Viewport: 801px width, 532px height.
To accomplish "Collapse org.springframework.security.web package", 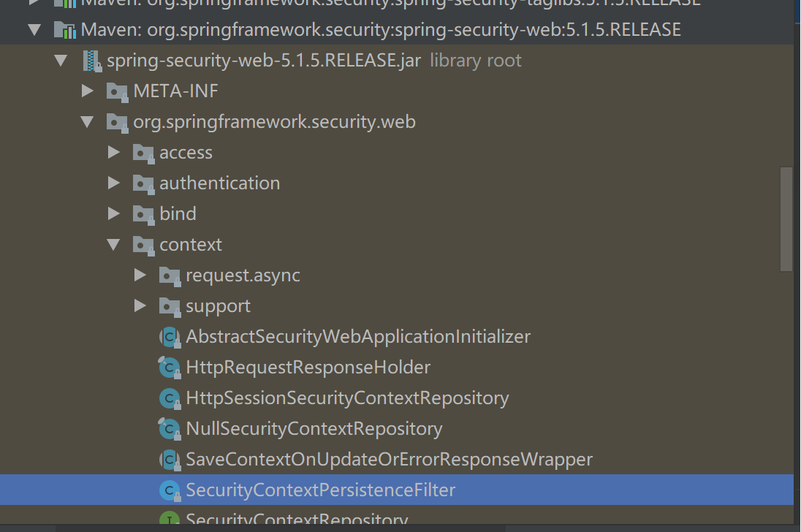I will [x=88, y=121].
